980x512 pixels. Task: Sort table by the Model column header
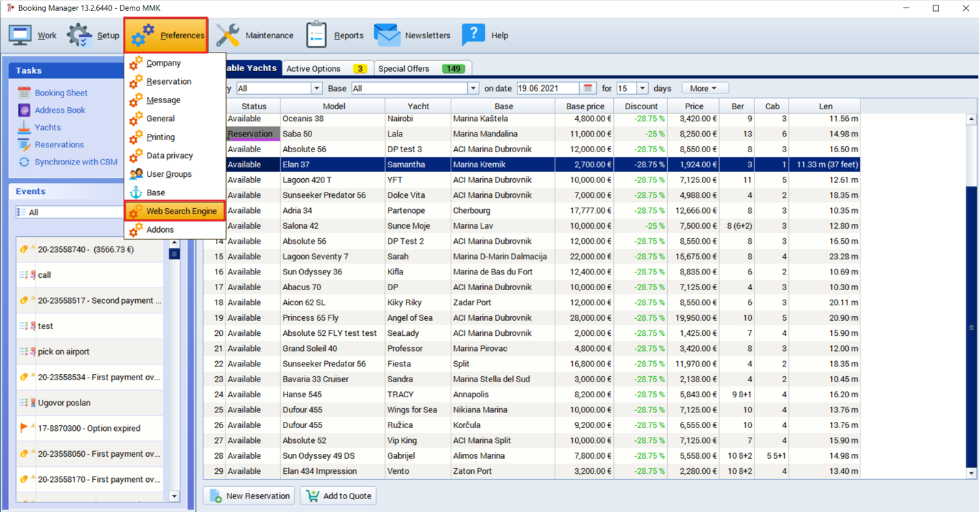[333, 106]
